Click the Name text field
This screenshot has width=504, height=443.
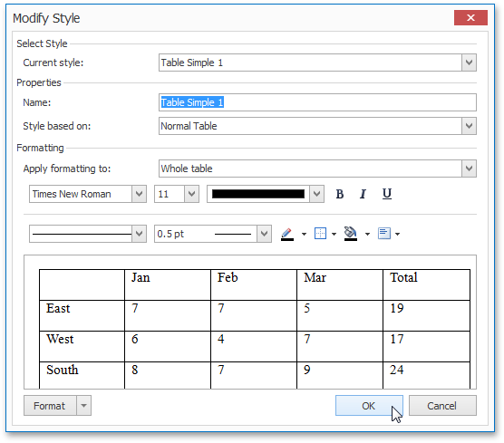pos(317,102)
